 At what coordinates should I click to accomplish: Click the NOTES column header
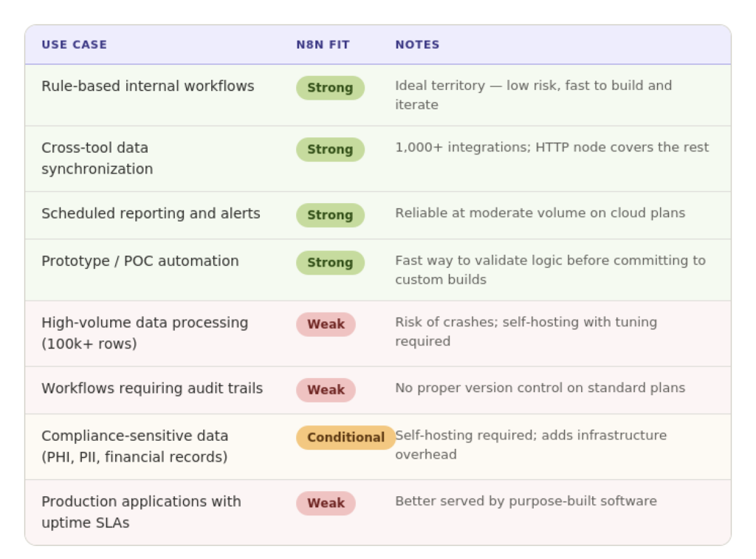pyautogui.click(x=418, y=45)
